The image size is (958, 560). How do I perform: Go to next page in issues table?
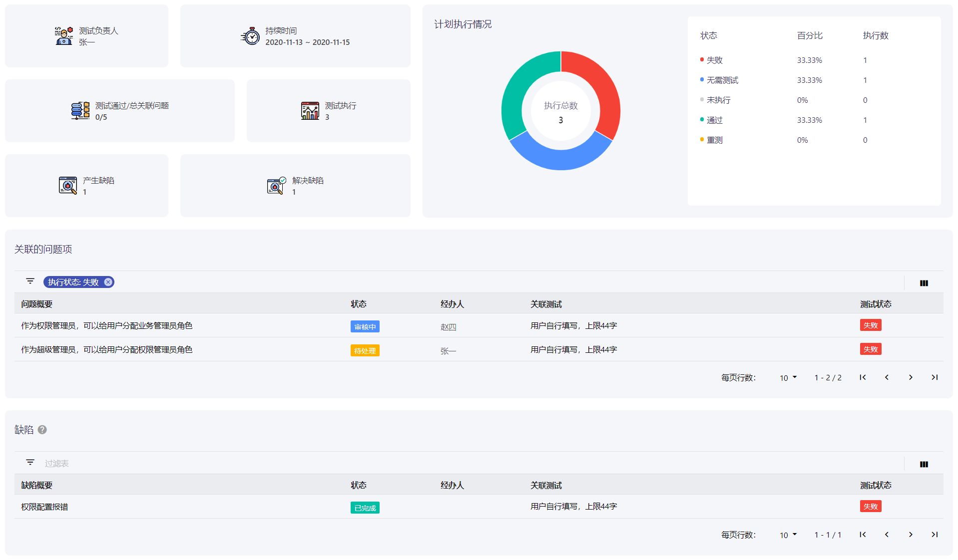tap(911, 377)
